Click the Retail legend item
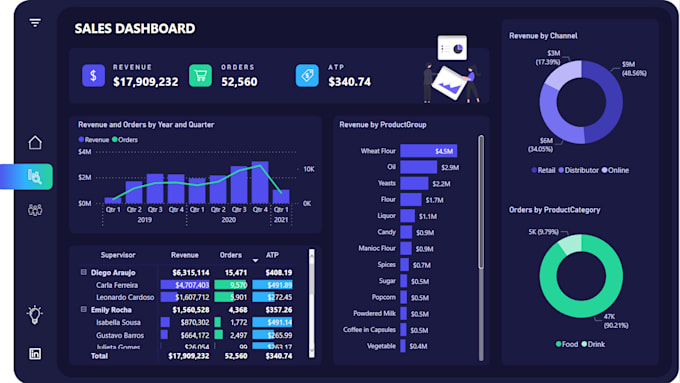 click(543, 170)
